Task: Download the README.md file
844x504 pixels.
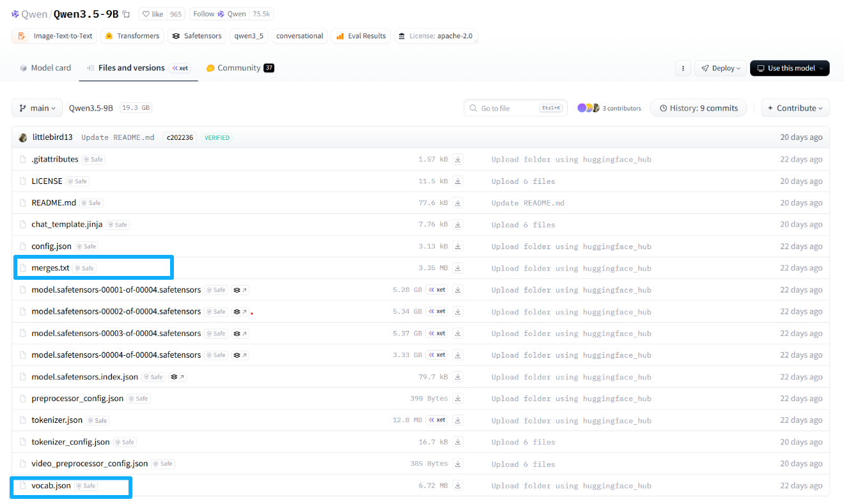Action: (x=458, y=203)
